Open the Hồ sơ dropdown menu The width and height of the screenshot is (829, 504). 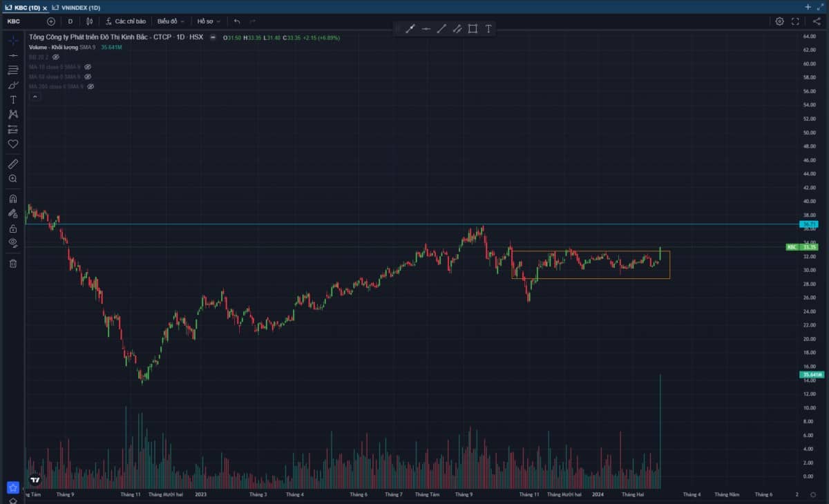(209, 21)
